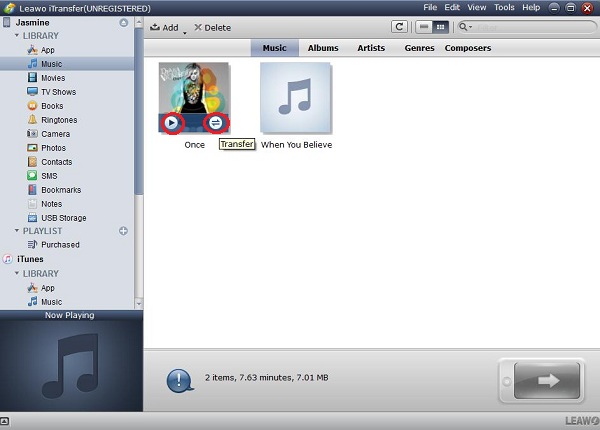Open SMS in the sidebar
Viewport: 600px width, 430px height.
click(42, 176)
